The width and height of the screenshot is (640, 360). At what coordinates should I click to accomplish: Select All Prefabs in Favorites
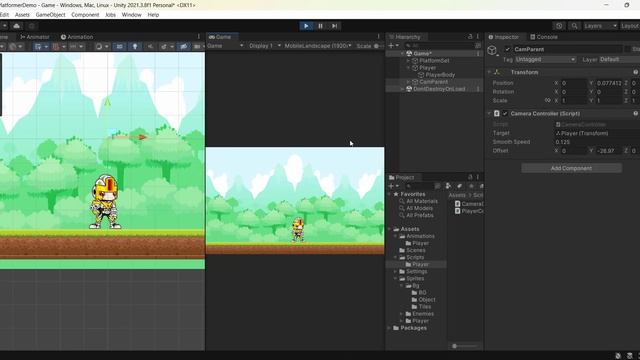[x=420, y=215]
